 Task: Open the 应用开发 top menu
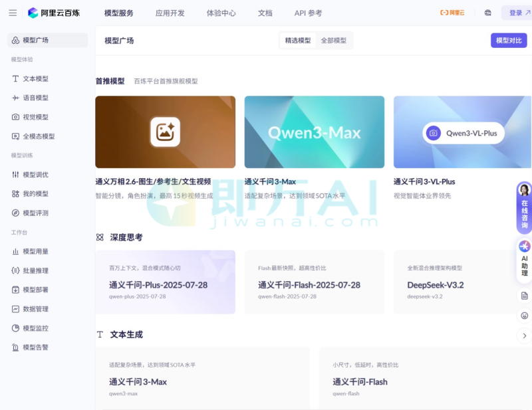170,13
